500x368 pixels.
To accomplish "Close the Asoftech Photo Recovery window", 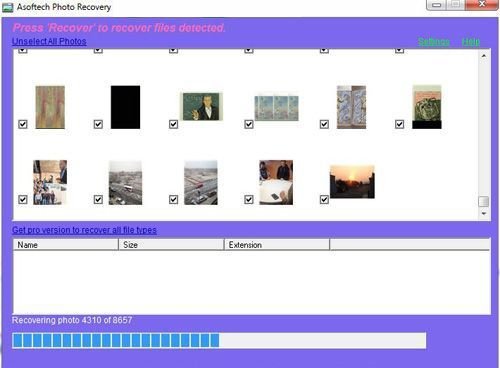I will [x=482, y=5].
